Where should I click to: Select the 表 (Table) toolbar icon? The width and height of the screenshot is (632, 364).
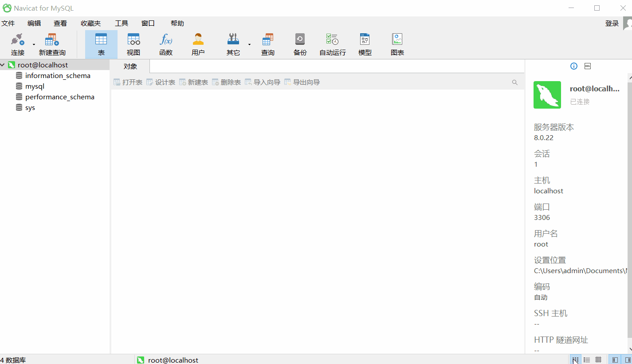tap(101, 39)
